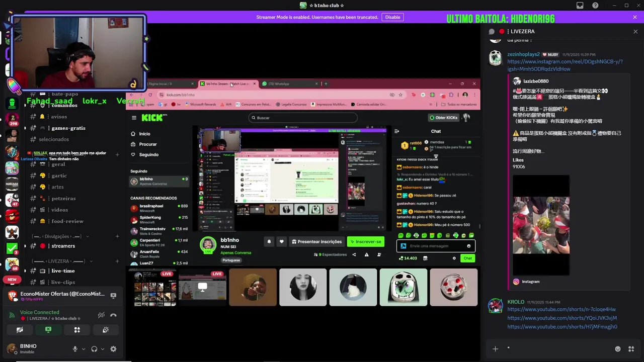Open the Instagram video thumbnail in the embed
The width and height of the screenshot is (644, 362).
(541, 225)
